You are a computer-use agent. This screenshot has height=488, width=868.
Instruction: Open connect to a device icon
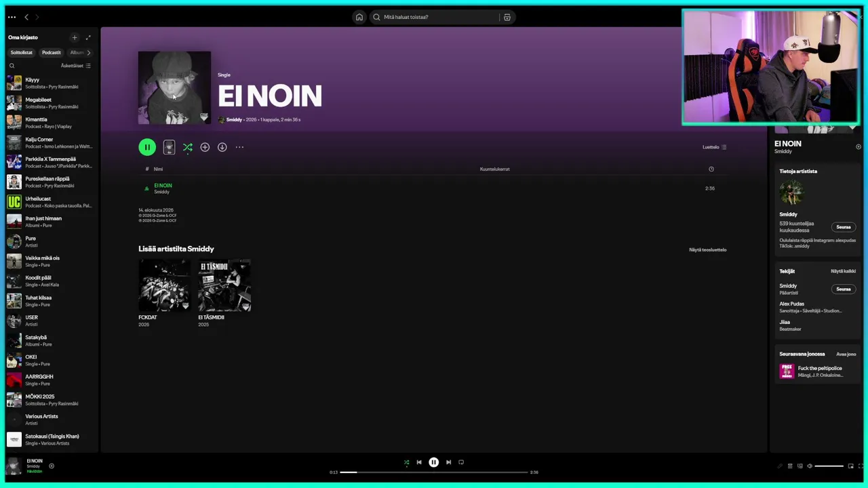click(800, 466)
